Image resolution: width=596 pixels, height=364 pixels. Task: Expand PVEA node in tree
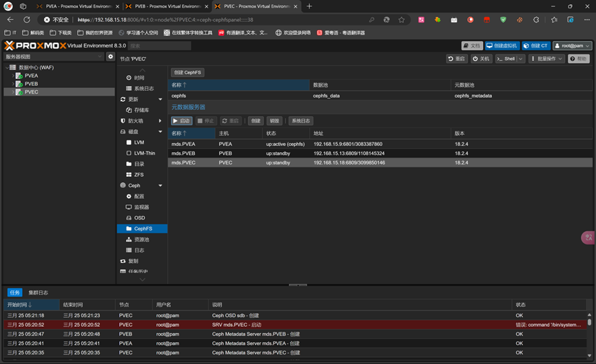(x=13, y=76)
